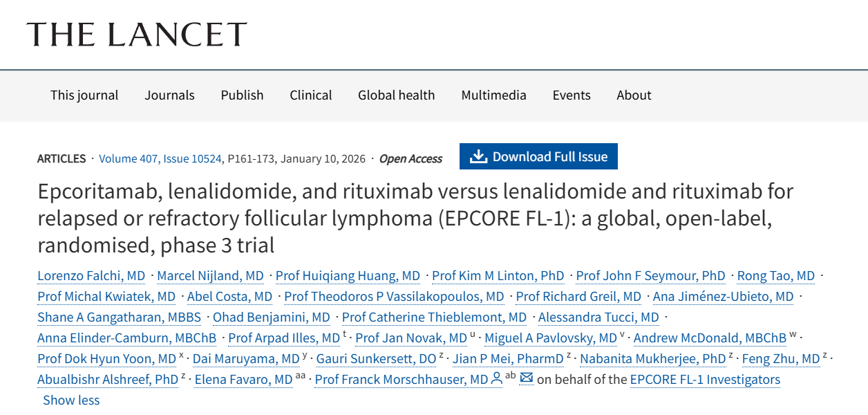Click author Prof Catherine Thieblemont, MD
The image size is (868, 415).
tap(434, 317)
